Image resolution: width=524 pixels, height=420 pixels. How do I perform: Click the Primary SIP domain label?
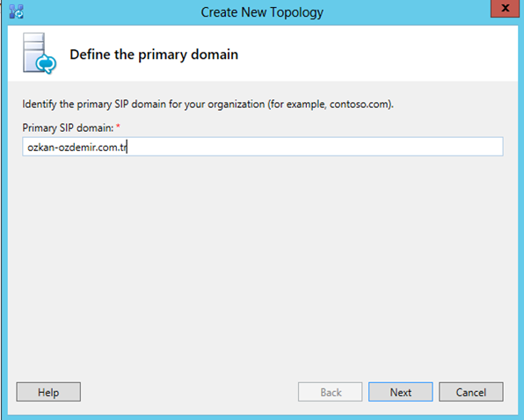point(69,128)
